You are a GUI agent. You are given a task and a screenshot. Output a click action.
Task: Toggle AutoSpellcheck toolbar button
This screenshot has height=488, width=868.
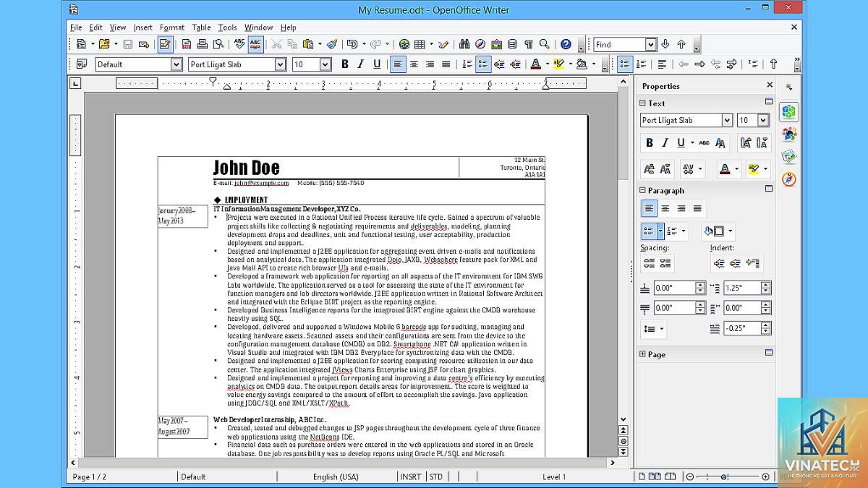[x=255, y=44]
